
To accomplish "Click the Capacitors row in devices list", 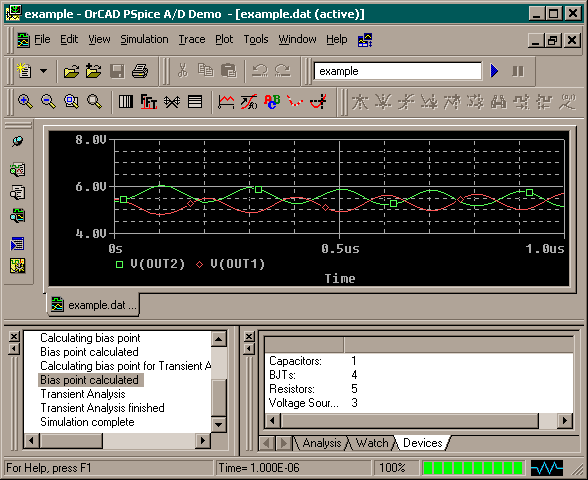I will coord(418,361).
